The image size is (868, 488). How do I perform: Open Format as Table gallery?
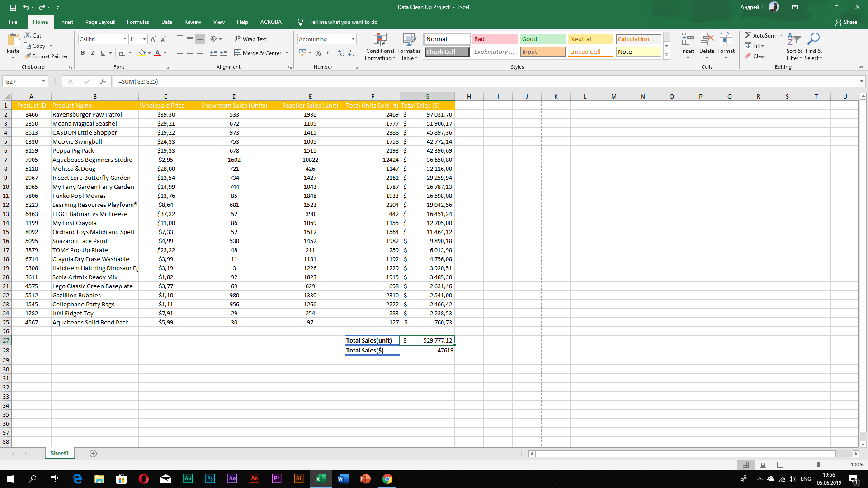click(x=409, y=47)
